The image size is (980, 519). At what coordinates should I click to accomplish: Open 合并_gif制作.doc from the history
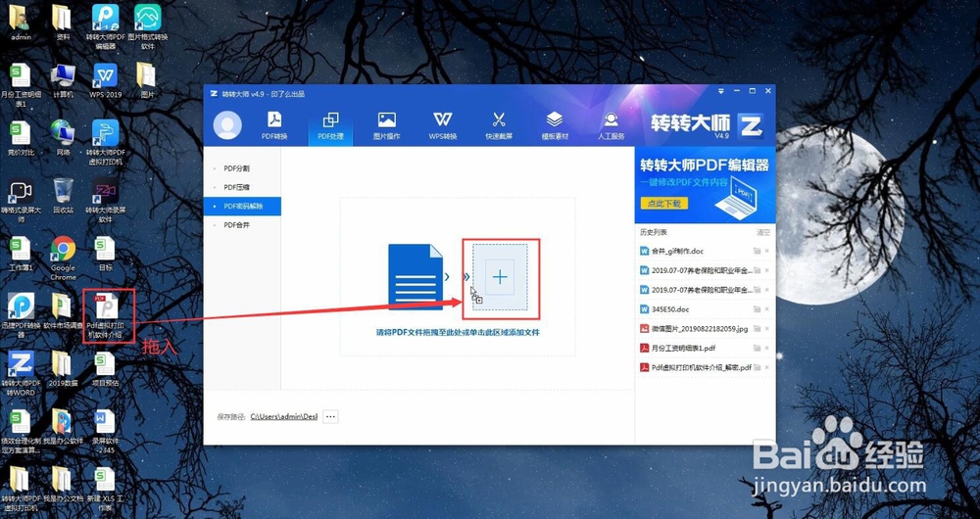pyautogui.click(x=677, y=251)
